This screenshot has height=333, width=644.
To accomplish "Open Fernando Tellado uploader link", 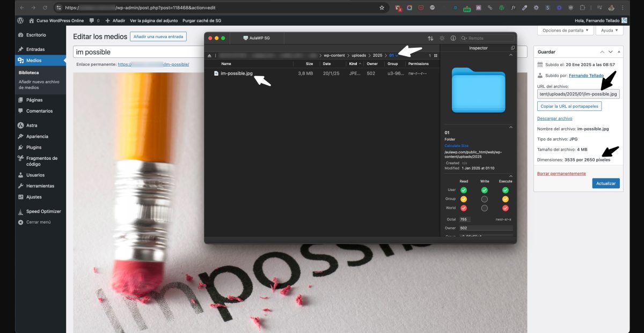I will [586, 76].
